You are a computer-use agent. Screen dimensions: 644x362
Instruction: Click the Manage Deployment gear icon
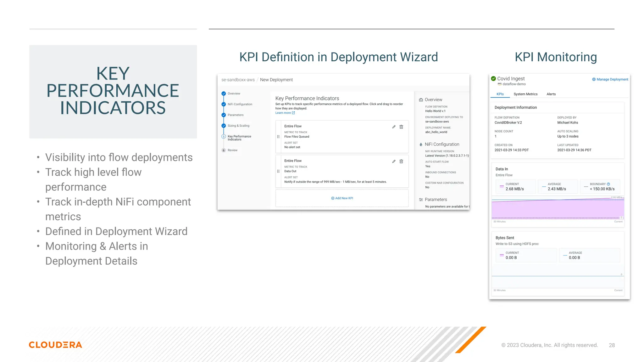594,80
